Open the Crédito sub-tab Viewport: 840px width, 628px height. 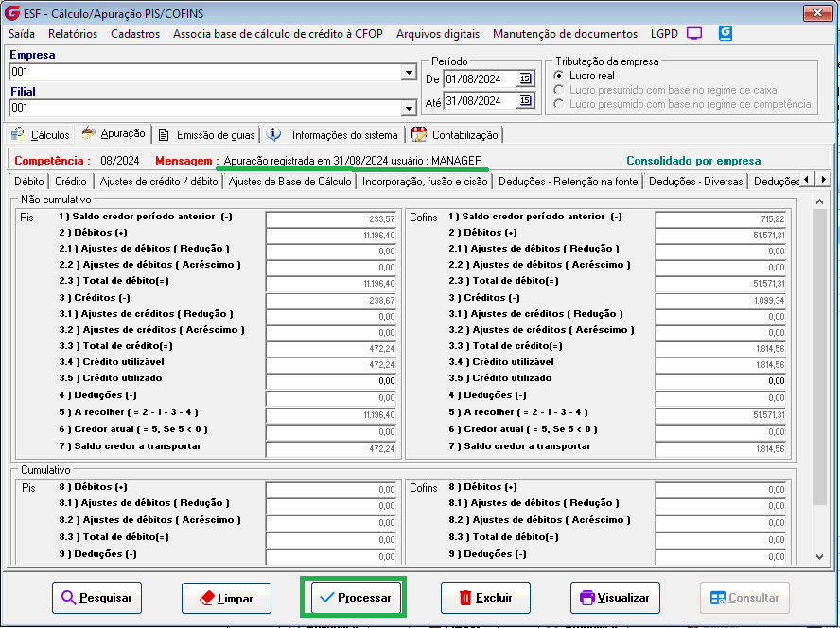tap(71, 181)
